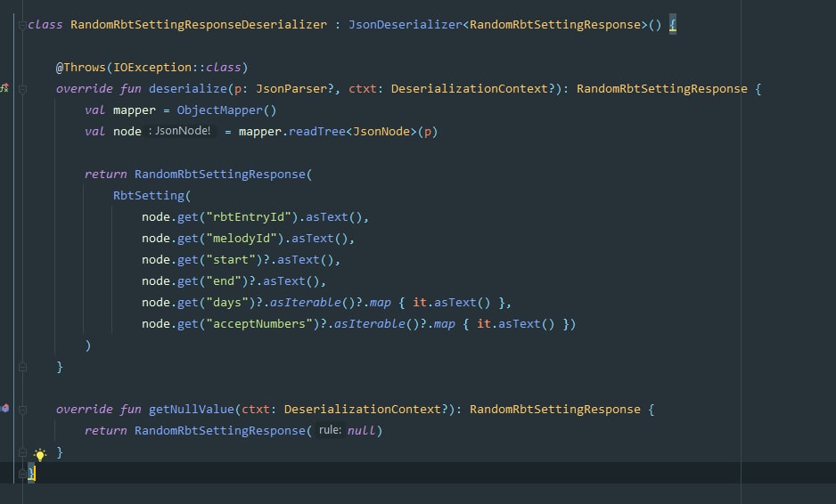Click the readTree method call
Viewport: 836px width, 504px height.
point(316,131)
